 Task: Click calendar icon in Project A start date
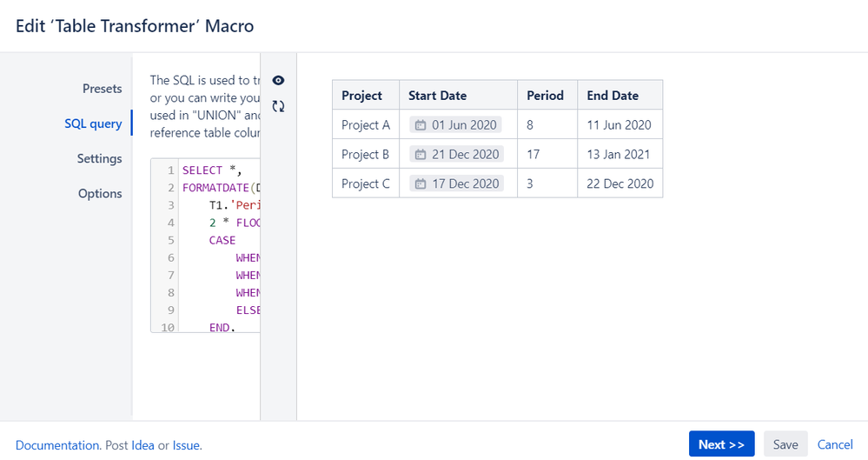(421, 125)
